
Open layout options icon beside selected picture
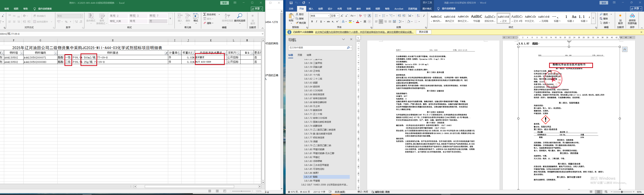click(x=625, y=49)
